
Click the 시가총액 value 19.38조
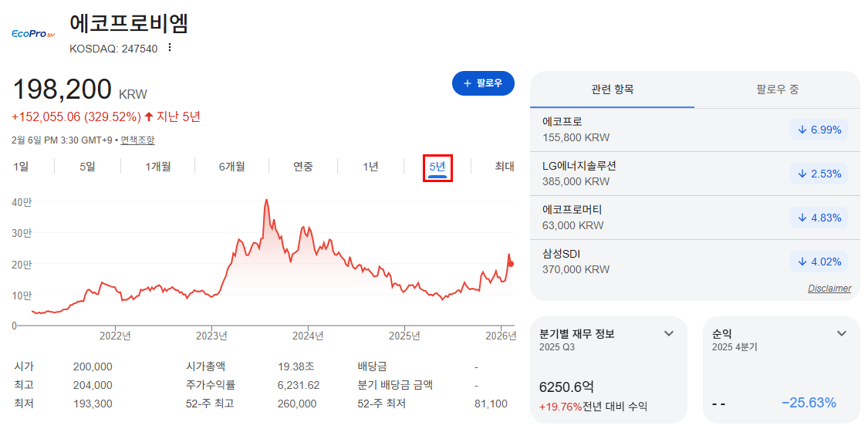click(296, 367)
